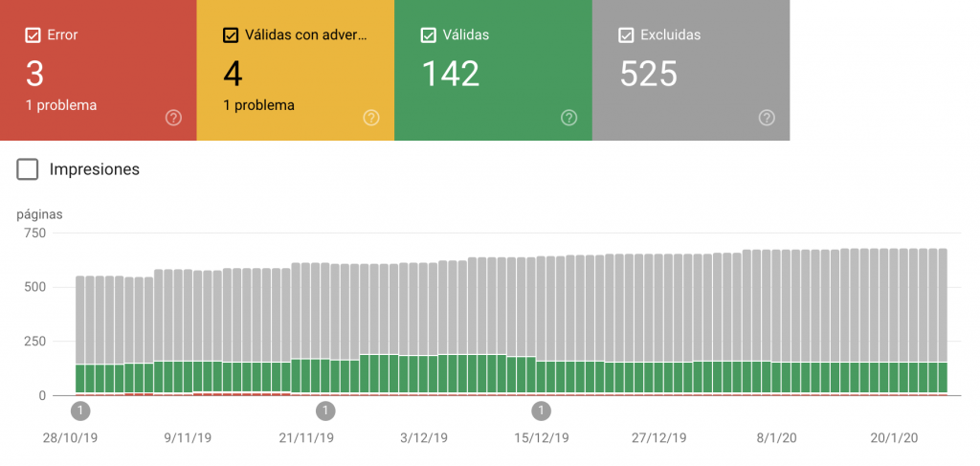Open help icon on green Válidas card
The height and width of the screenshot is (466, 980).
568,118
